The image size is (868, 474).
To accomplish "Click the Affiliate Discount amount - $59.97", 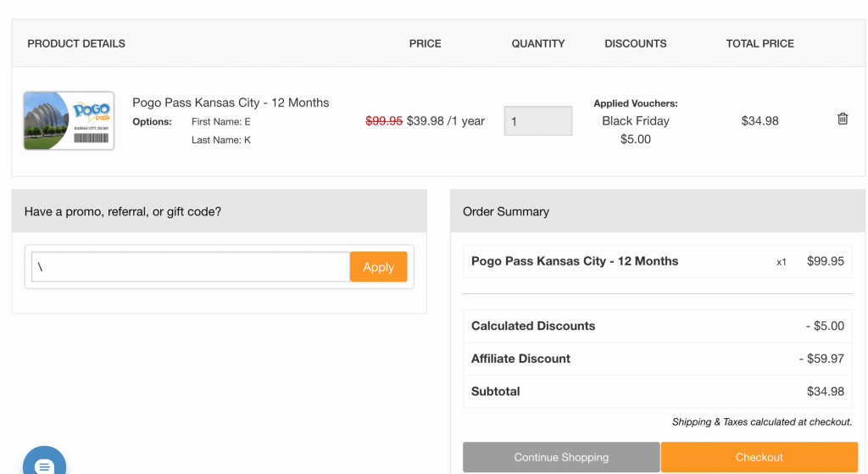I will [821, 359].
